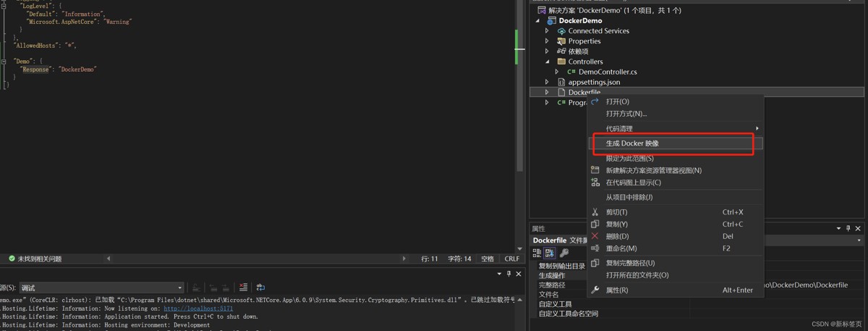Expand the Connected Services node
The image size is (868, 331).
coord(548,31)
